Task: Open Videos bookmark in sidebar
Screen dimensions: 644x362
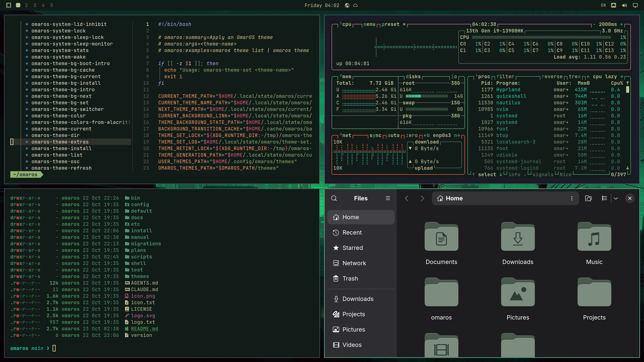Action: pyautogui.click(x=361, y=345)
